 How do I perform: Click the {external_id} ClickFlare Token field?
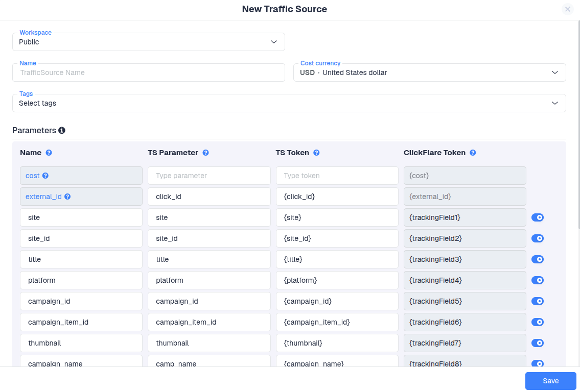point(465,197)
